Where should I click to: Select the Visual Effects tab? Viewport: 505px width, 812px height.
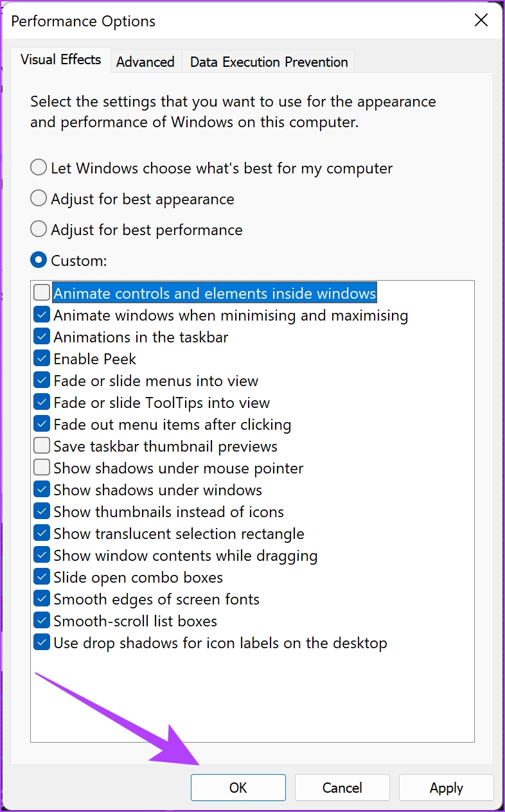(61, 60)
